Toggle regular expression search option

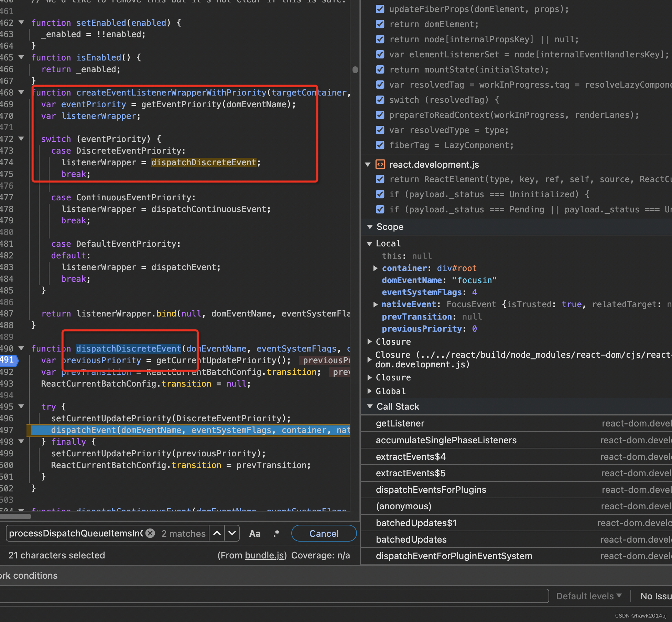(x=276, y=533)
